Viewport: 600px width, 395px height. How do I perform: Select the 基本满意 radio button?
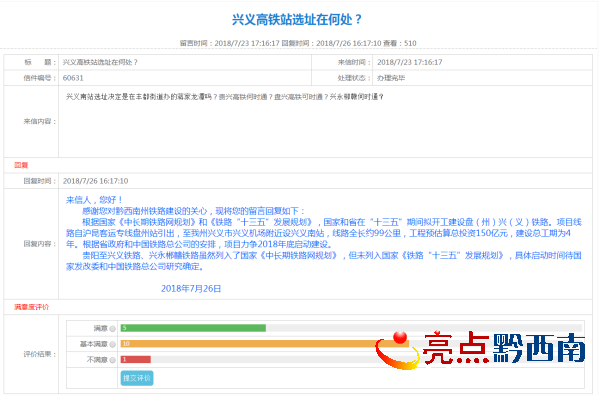pyautogui.click(x=112, y=344)
